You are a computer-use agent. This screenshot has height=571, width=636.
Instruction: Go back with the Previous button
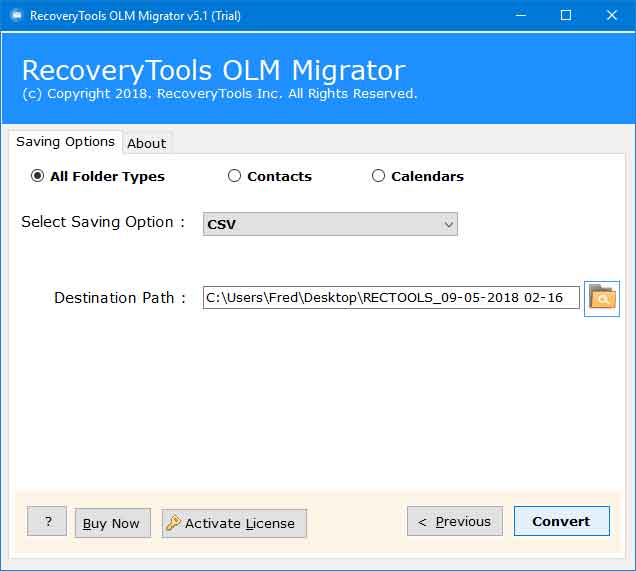[x=455, y=521]
